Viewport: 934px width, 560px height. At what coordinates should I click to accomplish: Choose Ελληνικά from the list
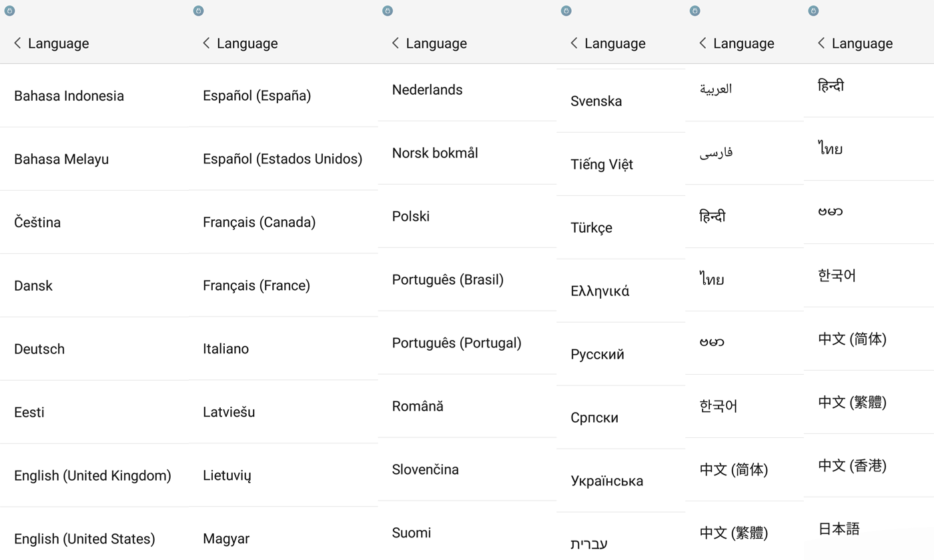point(620,291)
